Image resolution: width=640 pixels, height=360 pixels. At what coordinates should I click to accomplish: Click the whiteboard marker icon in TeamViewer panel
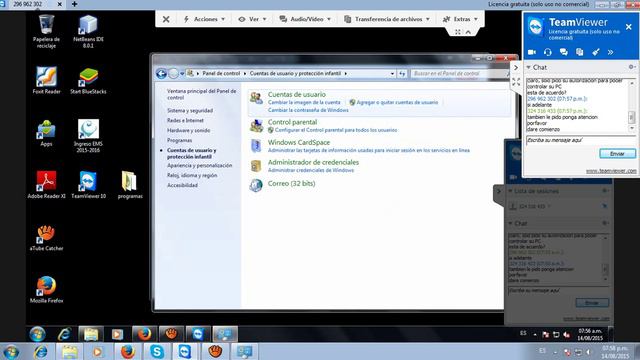point(596,52)
